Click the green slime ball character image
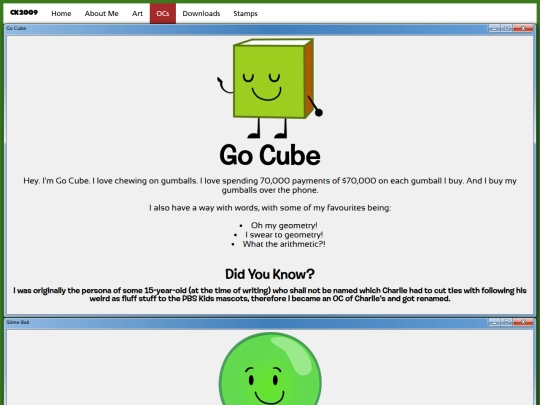The height and width of the screenshot is (405, 540). point(270,368)
